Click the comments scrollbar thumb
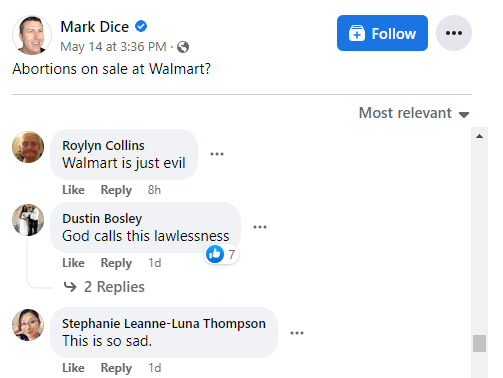Viewport: 503px width, 378px height. (x=479, y=343)
